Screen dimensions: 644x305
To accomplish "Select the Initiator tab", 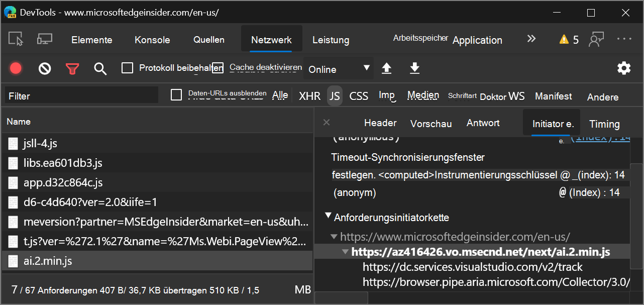I will point(553,124).
